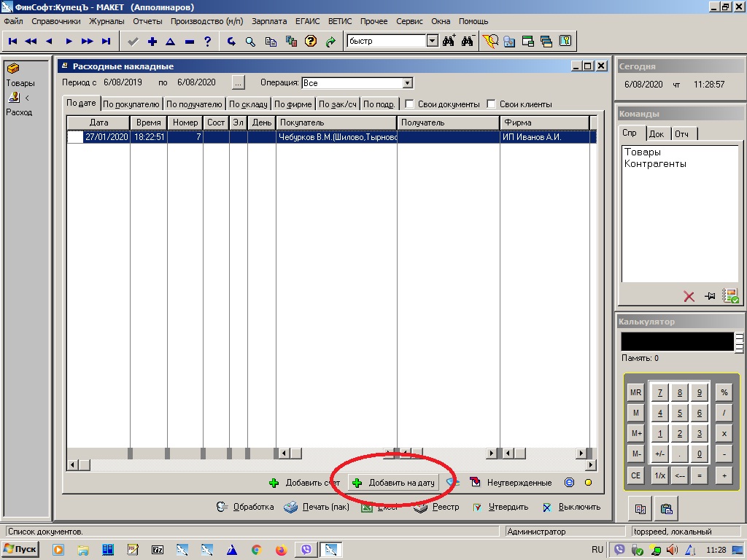Click the period selection ellipsis button
Screen dimensions: 747x560
click(x=239, y=82)
